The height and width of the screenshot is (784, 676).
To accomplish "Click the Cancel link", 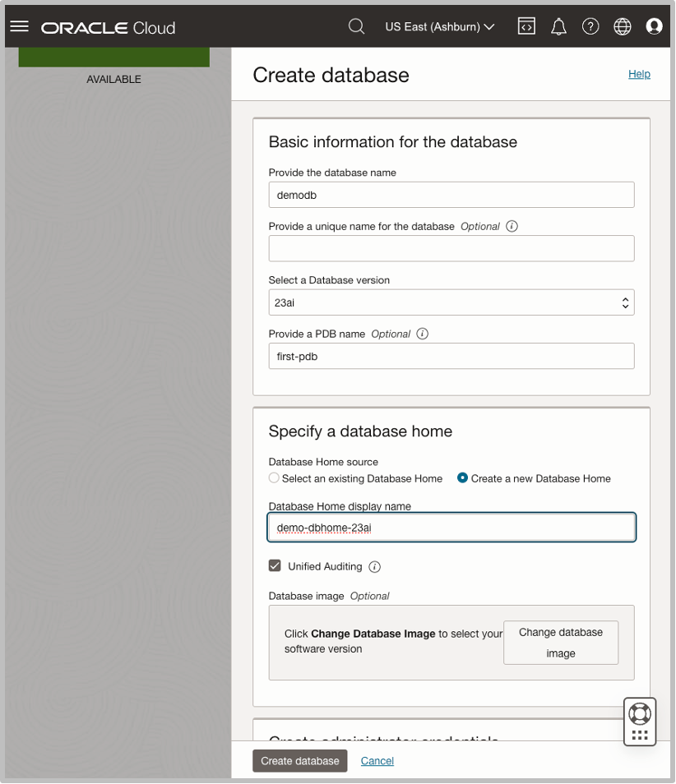I will tap(377, 760).
